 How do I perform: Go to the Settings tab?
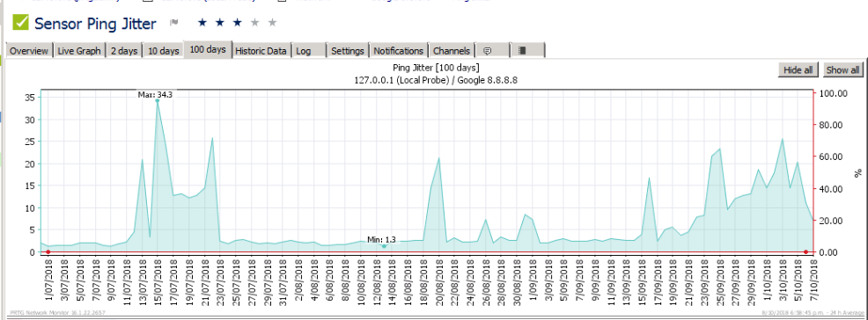(x=348, y=50)
